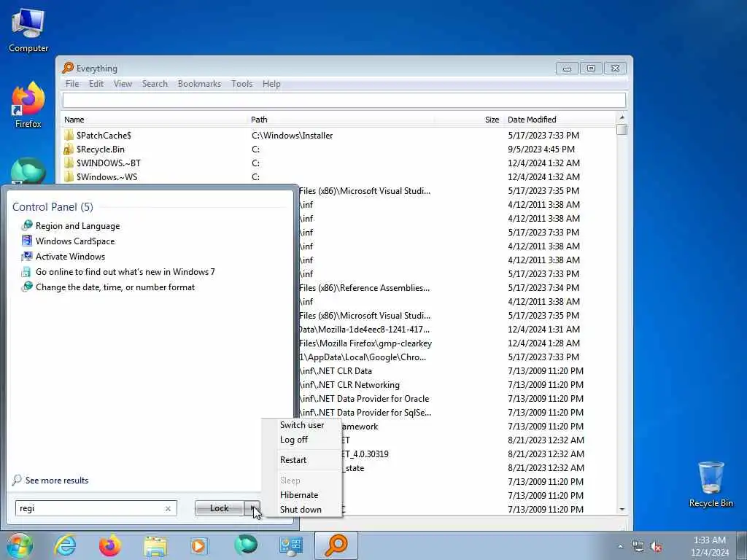The image size is (747, 560).
Task: Open the Tools menu in Everything
Action: [x=242, y=84]
